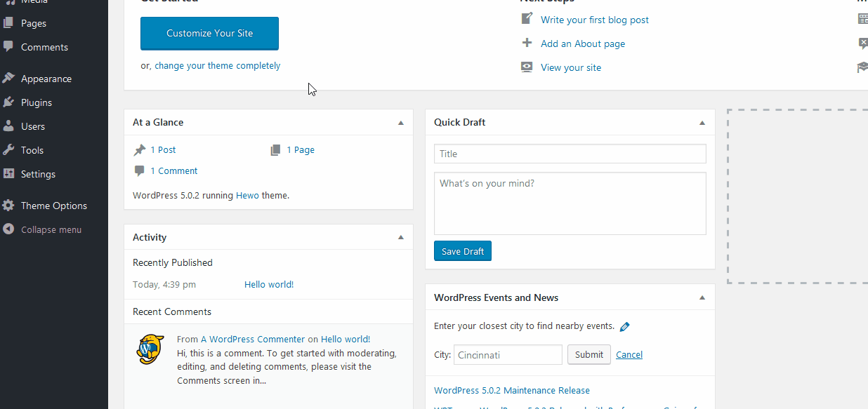Collapse the At a Glance panel
This screenshot has width=868, height=409.
pos(401,123)
